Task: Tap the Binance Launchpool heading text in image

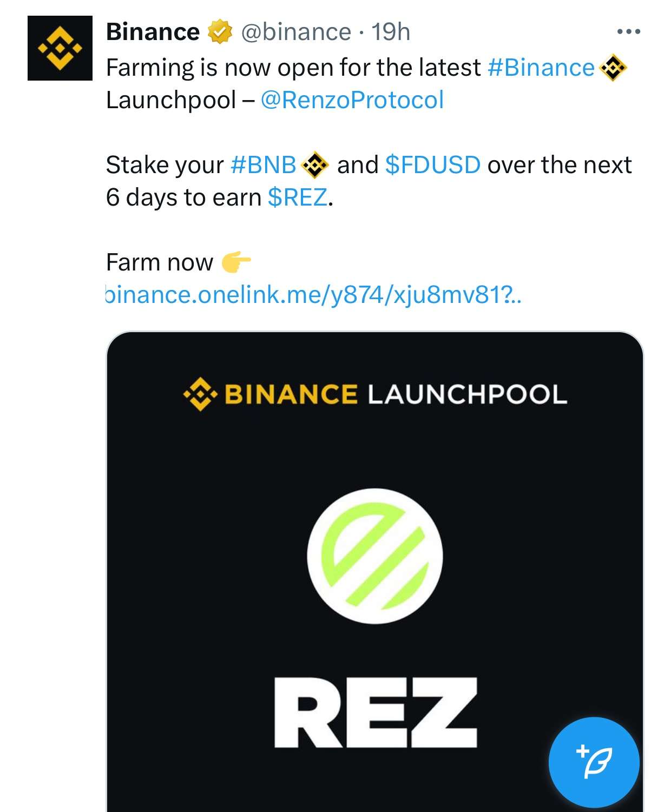Action: [396, 394]
